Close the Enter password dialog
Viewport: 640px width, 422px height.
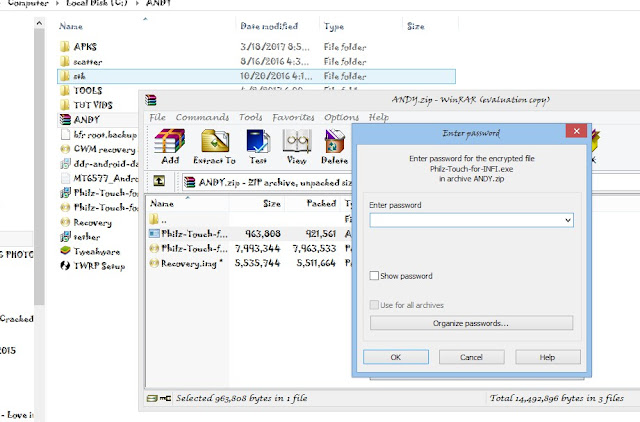(x=576, y=131)
